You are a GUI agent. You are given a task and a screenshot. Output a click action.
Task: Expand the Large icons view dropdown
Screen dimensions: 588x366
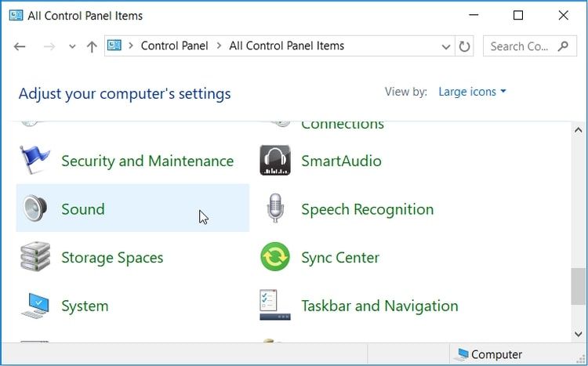472,92
